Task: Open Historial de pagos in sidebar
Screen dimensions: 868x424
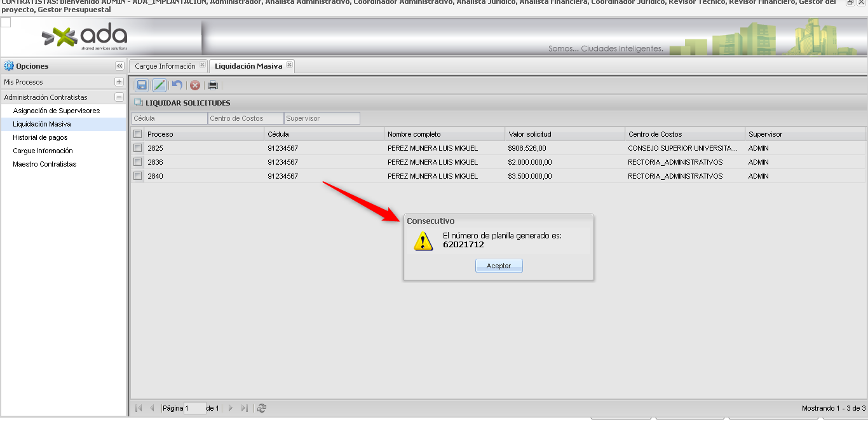Action: coord(40,137)
